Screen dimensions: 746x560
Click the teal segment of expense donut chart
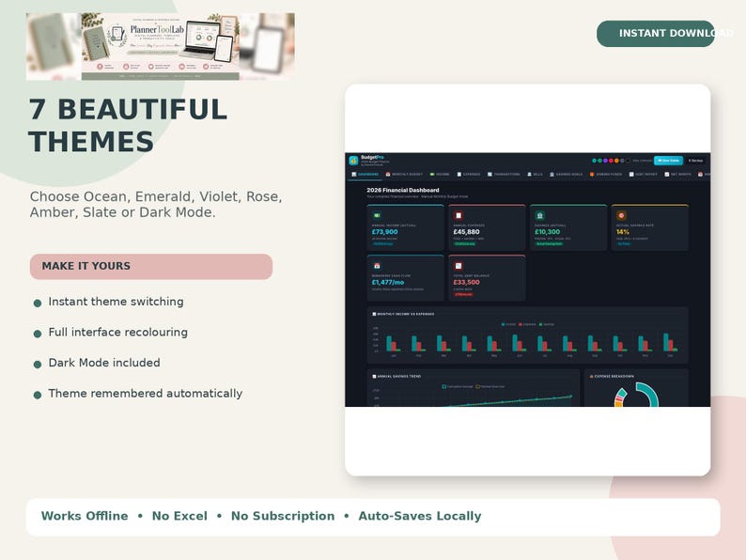point(650,394)
